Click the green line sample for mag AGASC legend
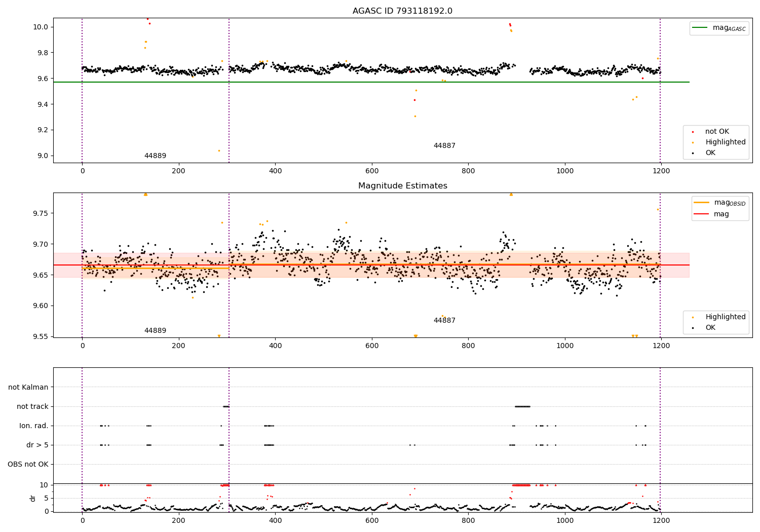 click(x=700, y=28)
